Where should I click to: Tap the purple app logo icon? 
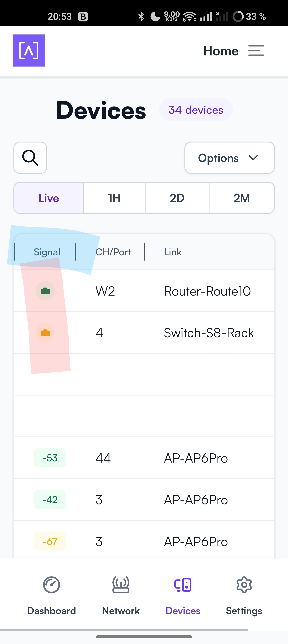(x=29, y=50)
